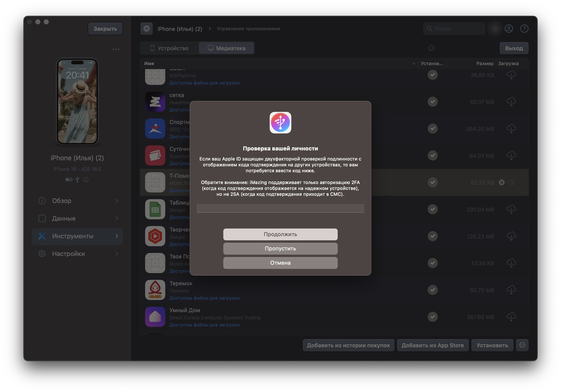Open Доступны файлы для загрузки link under Теремок

(x=204, y=298)
